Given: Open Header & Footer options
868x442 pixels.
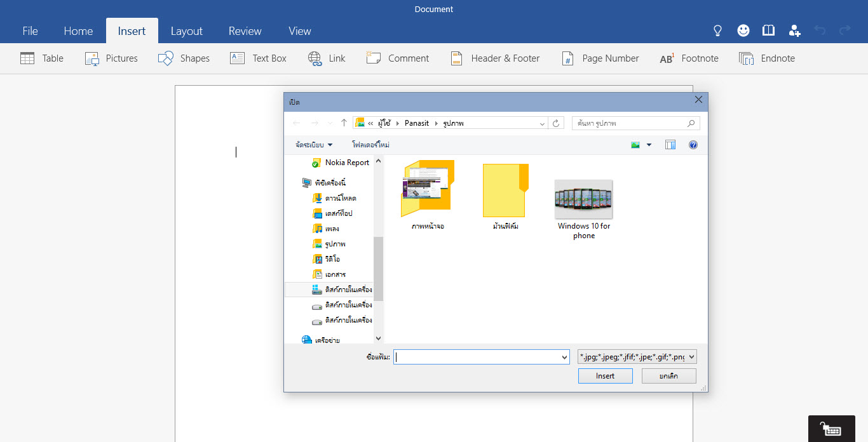Looking at the screenshot, I should point(456,58).
